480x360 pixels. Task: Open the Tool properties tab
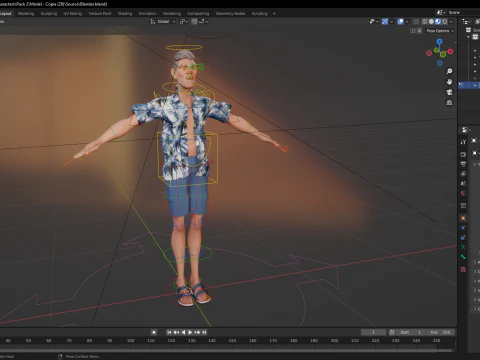pyautogui.click(x=463, y=142)
